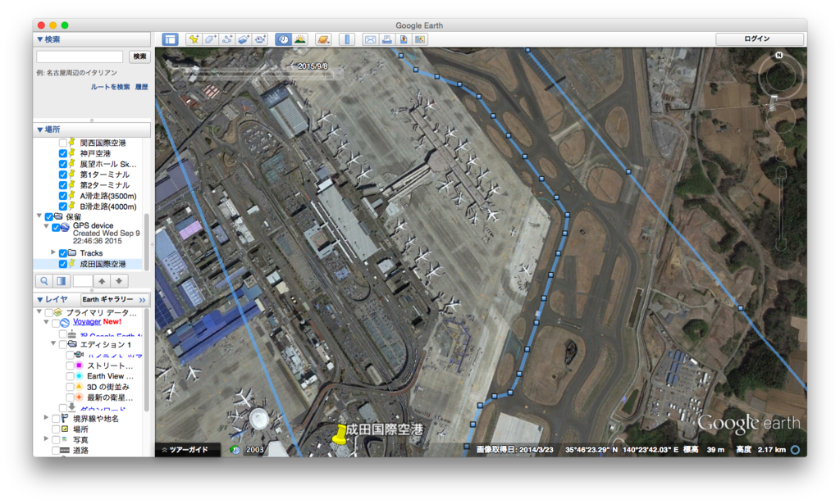Collapse the レイヤ layers panel
Viewport: 840px width, 504px height.
(39, 300)
